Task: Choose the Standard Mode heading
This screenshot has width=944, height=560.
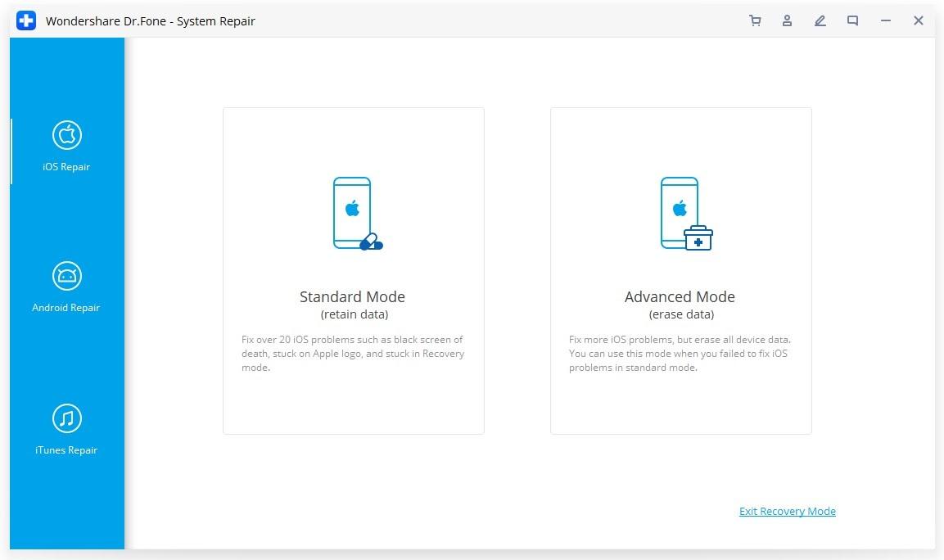Action: (x=352, y=297)
